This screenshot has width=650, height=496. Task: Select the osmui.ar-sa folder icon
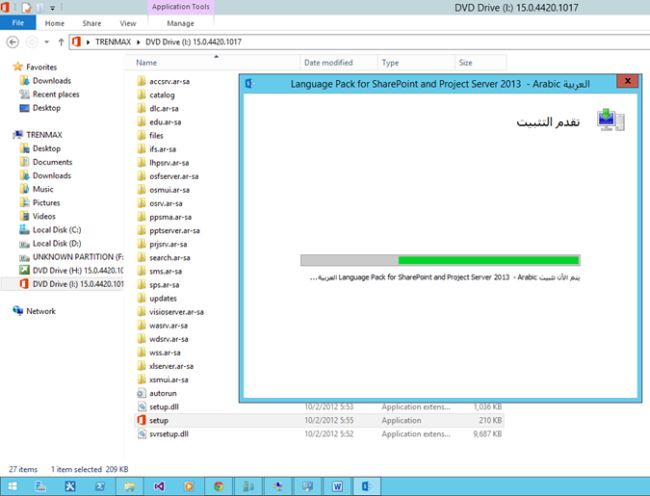(141, 190)
